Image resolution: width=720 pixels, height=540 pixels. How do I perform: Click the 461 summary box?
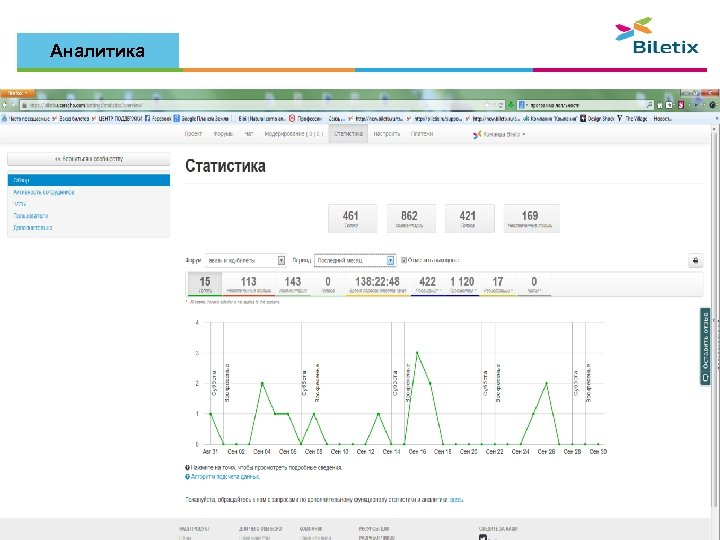353,219
